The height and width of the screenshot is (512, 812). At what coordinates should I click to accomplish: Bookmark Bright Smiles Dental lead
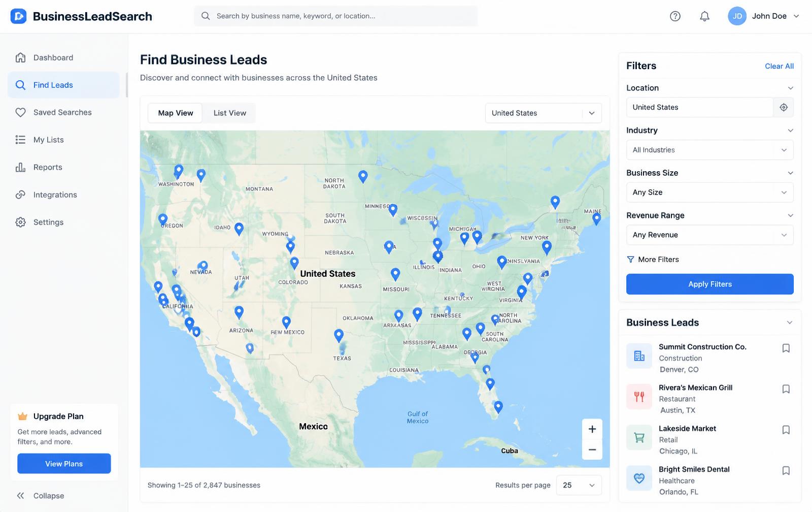[786, 471]
